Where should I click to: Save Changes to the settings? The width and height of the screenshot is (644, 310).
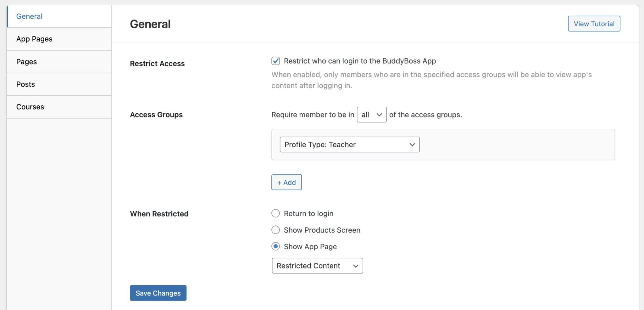(158, 293)
